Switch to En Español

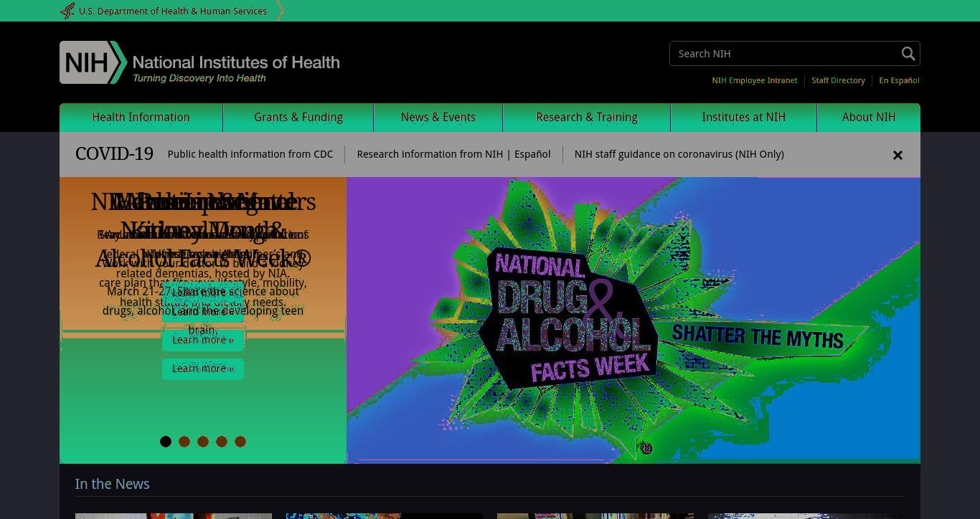899,80
